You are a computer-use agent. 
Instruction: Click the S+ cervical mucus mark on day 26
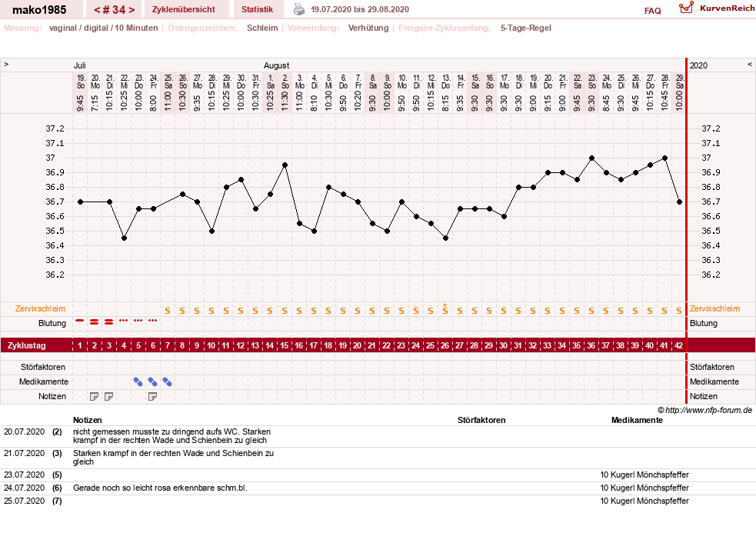click(x=445, y=309)
